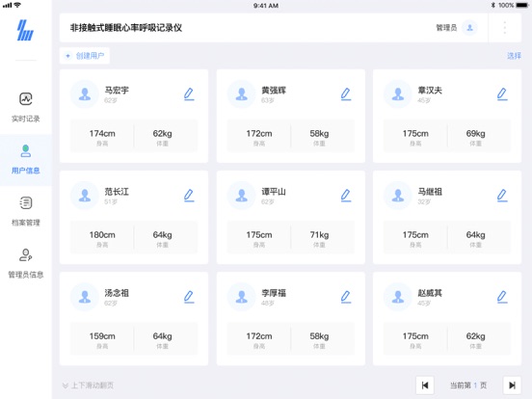Open 管理员信息 sidebar tab
532x399 pixels.
tap(26, 264)
